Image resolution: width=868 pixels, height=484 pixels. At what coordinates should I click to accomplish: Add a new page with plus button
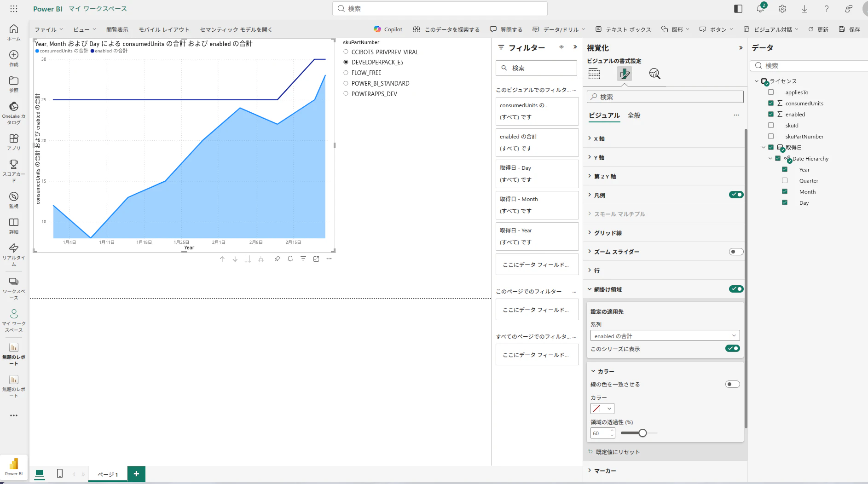[136, 474]
